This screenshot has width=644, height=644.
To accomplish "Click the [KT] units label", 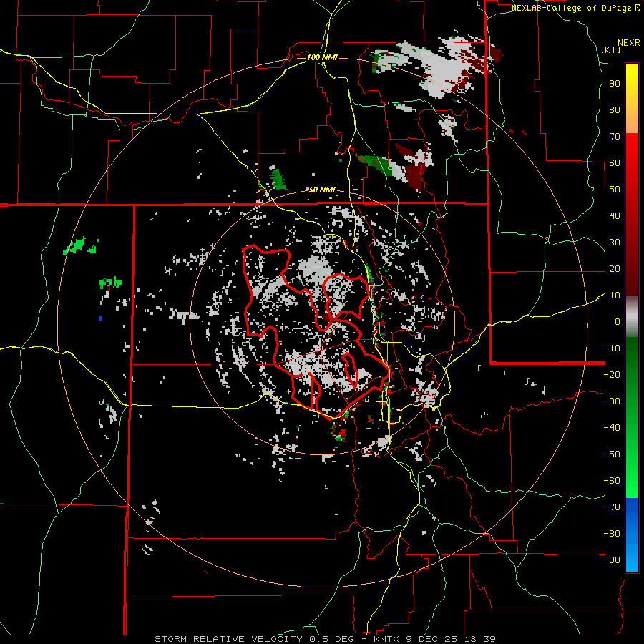I will (x=611, y=49).
